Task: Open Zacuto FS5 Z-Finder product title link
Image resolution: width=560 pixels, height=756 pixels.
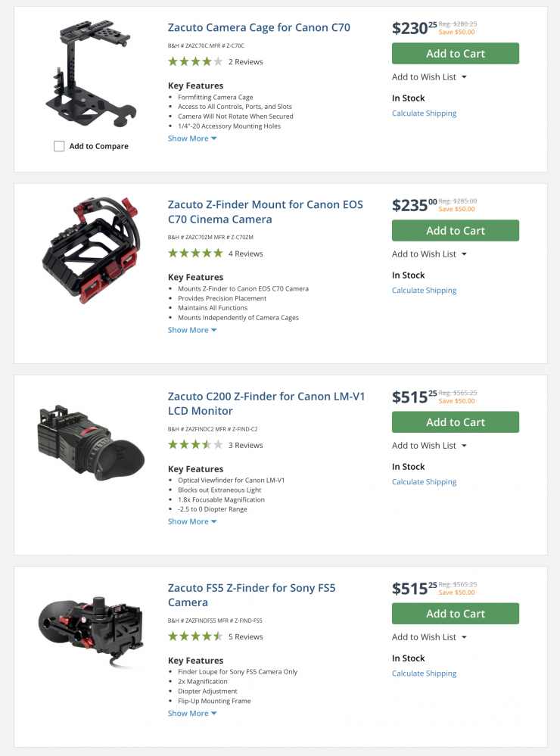Action: point(262,595)
